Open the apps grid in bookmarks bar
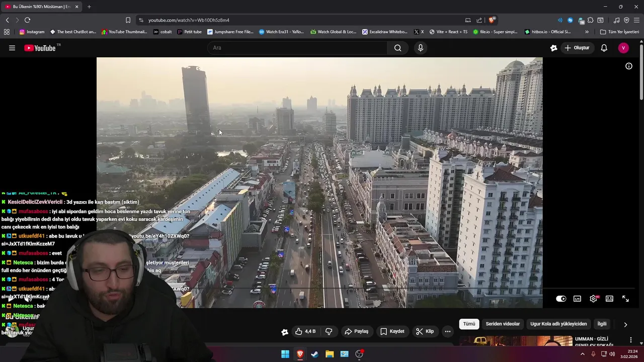This screenshot has height=362, width=644. click(7, 32)
